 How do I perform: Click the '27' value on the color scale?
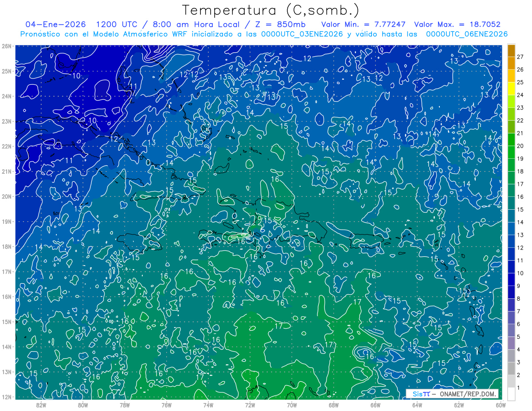[520, 57]
